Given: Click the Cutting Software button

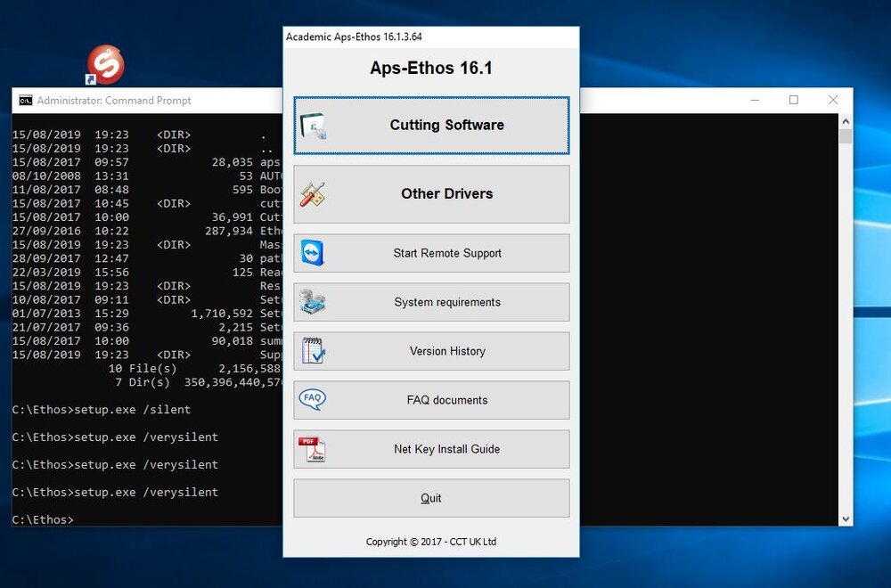Looking at the screenshot, I should click(431, 125).
